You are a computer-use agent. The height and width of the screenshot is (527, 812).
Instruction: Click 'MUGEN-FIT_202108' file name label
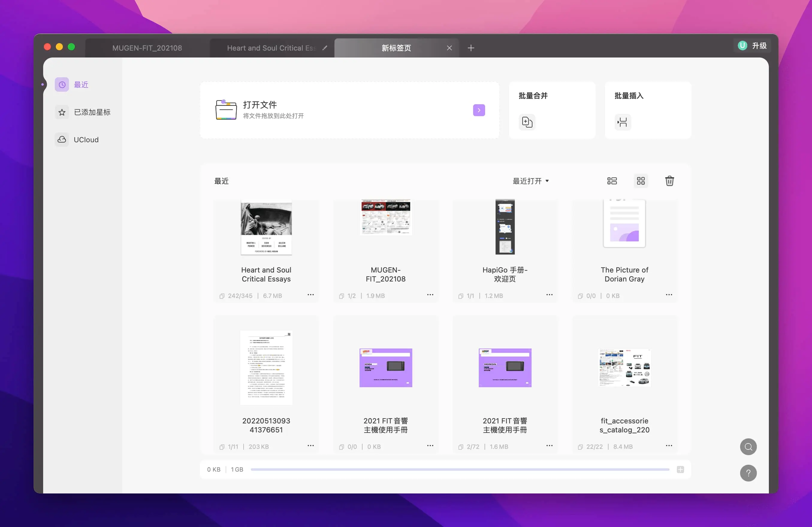coord(386,274)
